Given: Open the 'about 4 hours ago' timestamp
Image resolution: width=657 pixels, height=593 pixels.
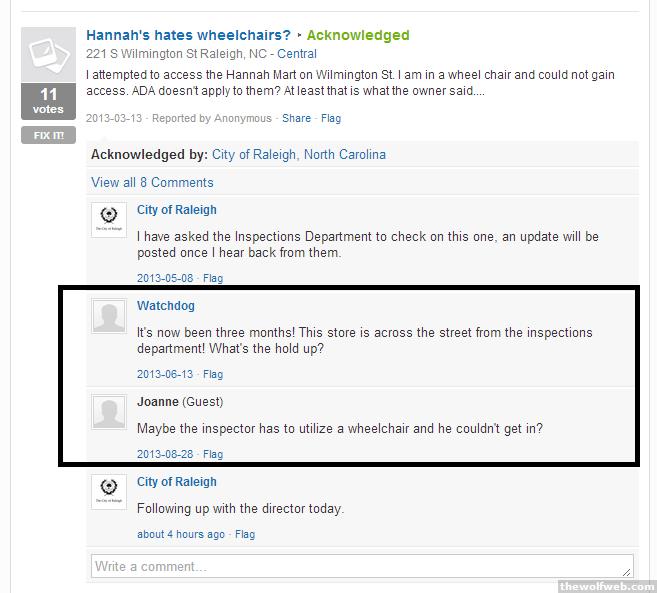Looking at the screenshot, I should click(x=181, y=534).
